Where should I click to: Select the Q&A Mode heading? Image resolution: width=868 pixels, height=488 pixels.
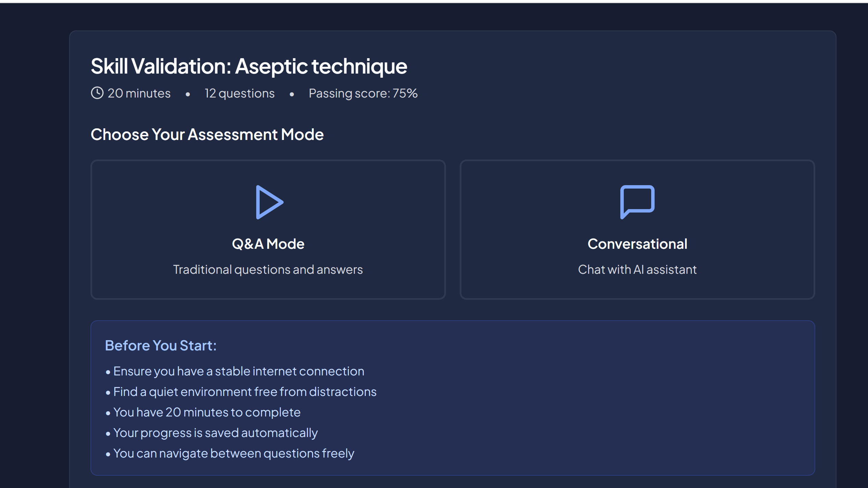[268, 244]
